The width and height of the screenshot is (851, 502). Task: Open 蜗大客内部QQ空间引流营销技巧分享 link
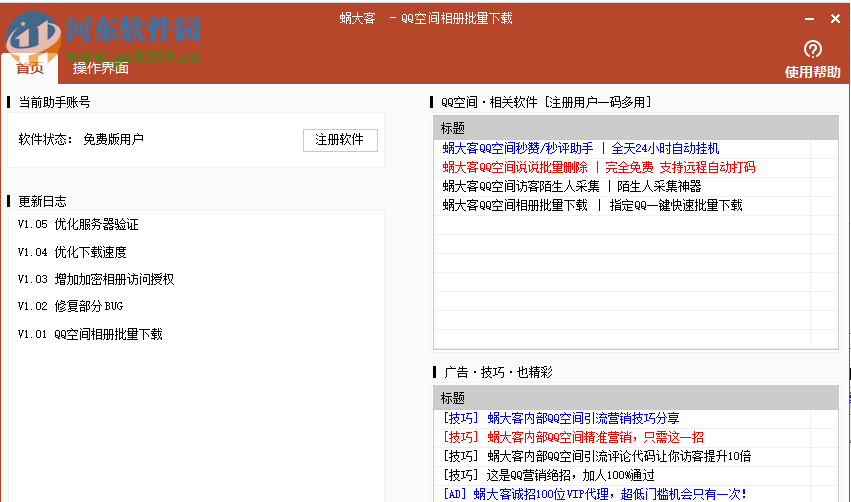561,418
